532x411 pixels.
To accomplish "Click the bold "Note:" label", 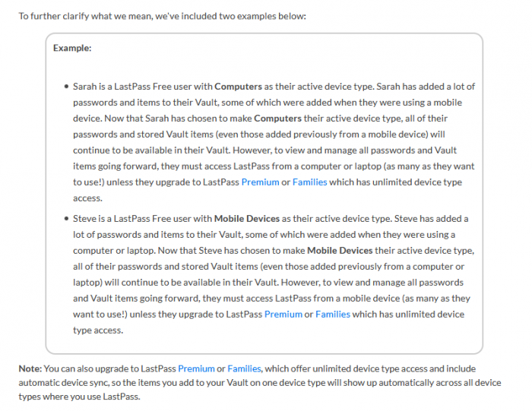I will [30, 368].
